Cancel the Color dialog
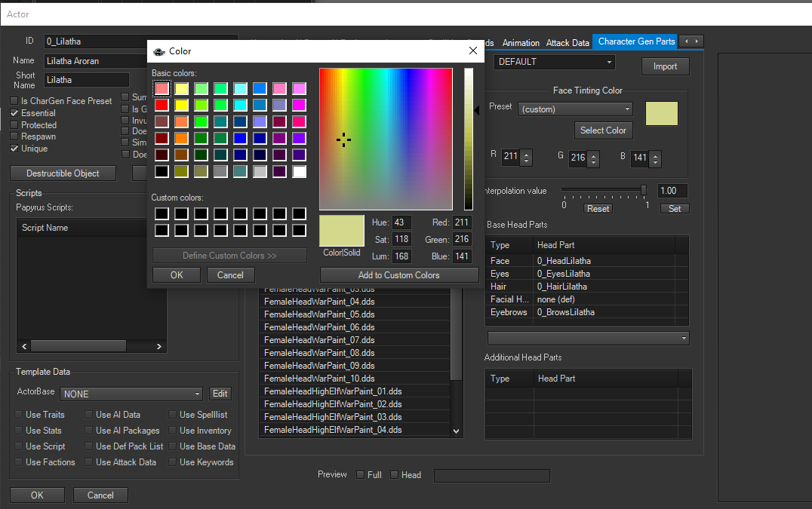Screen dimensions: 812x509 click(x=230, y=275)
